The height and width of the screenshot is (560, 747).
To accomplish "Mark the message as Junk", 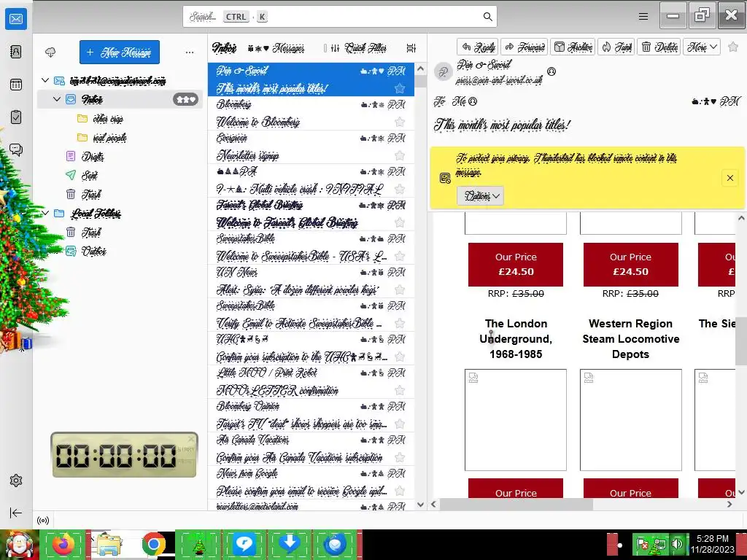I will coord(616,47).
